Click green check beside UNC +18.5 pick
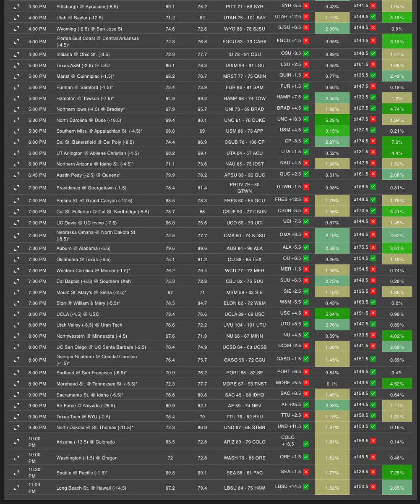Image resolution: width=420 pixels, height=504 pixels. (306, 119)
